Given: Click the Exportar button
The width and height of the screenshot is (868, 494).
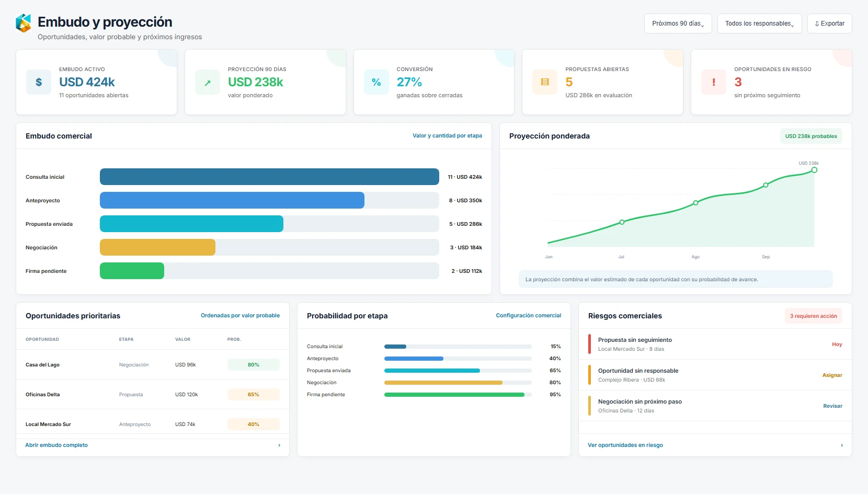Looking at the screenshot, I should [829, 24].
